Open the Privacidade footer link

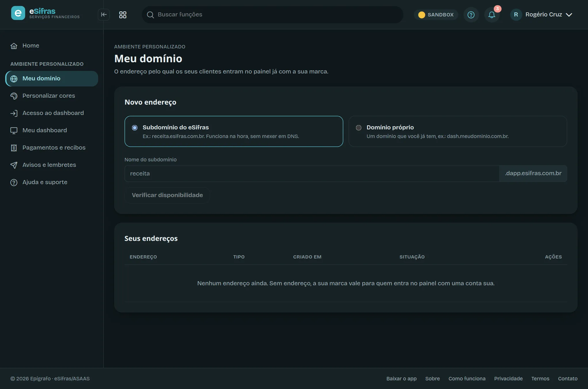click(x=508, y=379)
